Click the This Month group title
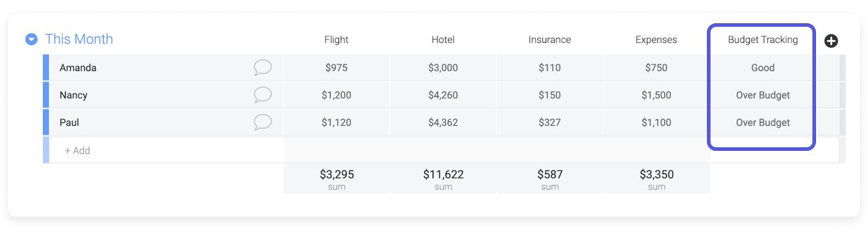The width and height of the screenshot is (868, 231). pos(79,39)
